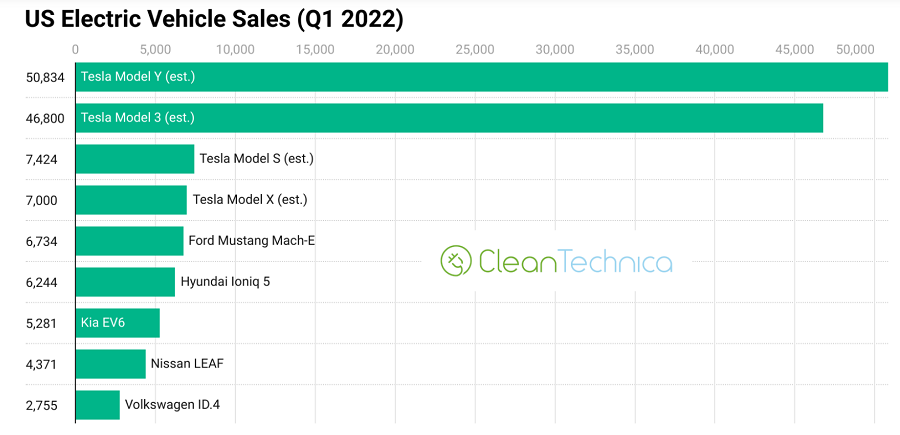Select the Volkswagen ID.4 label
The image size is (900, 435).
(x=171, y=405)
